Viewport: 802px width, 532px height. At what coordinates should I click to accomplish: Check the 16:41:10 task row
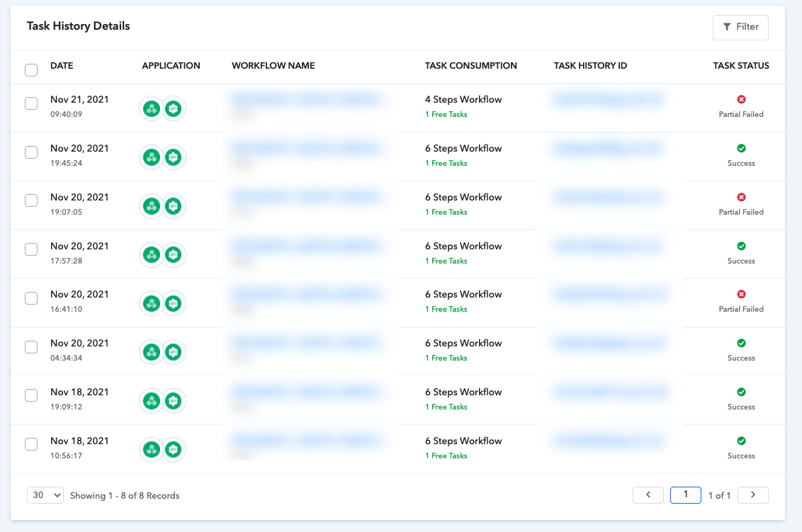(31, 298)
